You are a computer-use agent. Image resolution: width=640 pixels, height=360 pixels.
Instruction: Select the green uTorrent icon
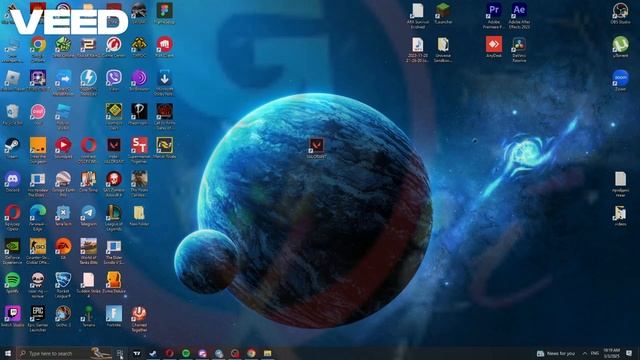620,44
